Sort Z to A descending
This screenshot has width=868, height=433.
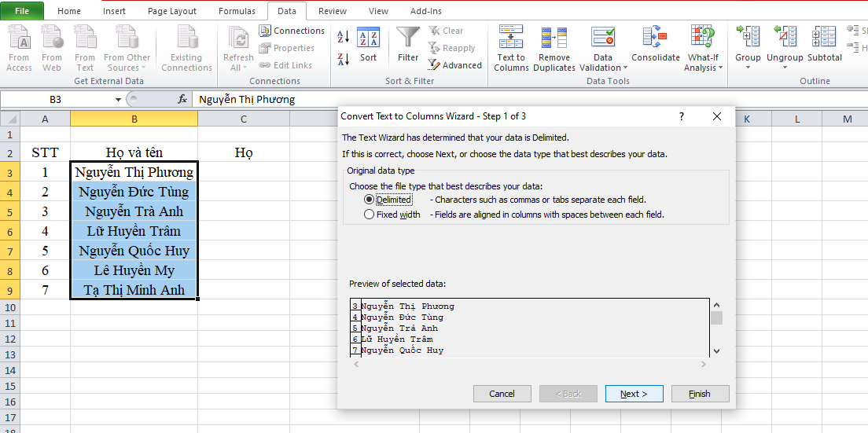(x=344, y=59)
